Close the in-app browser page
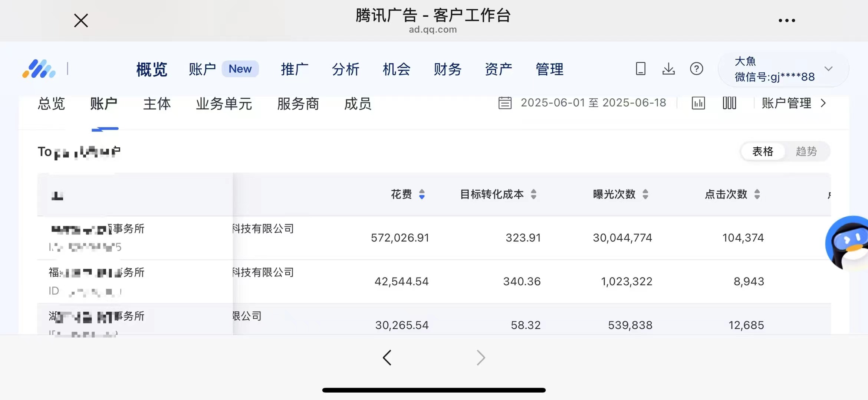Screen dimensions: 868x400 coord(81,20)
